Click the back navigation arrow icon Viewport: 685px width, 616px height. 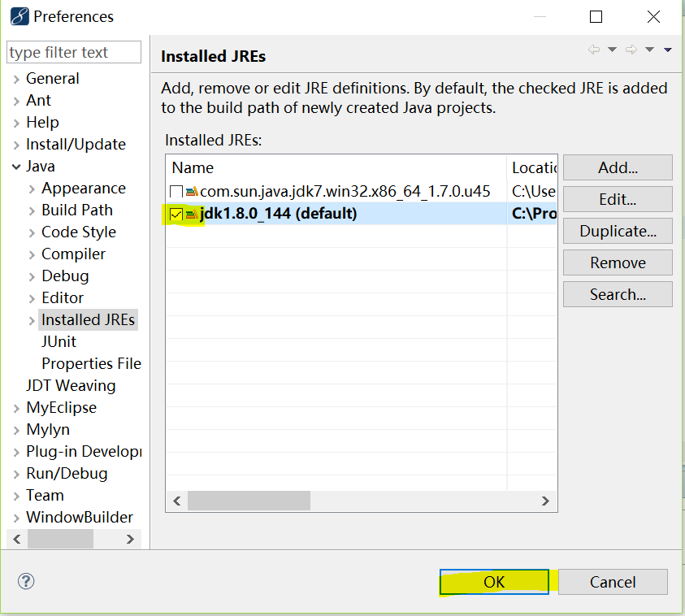point(594,50)
